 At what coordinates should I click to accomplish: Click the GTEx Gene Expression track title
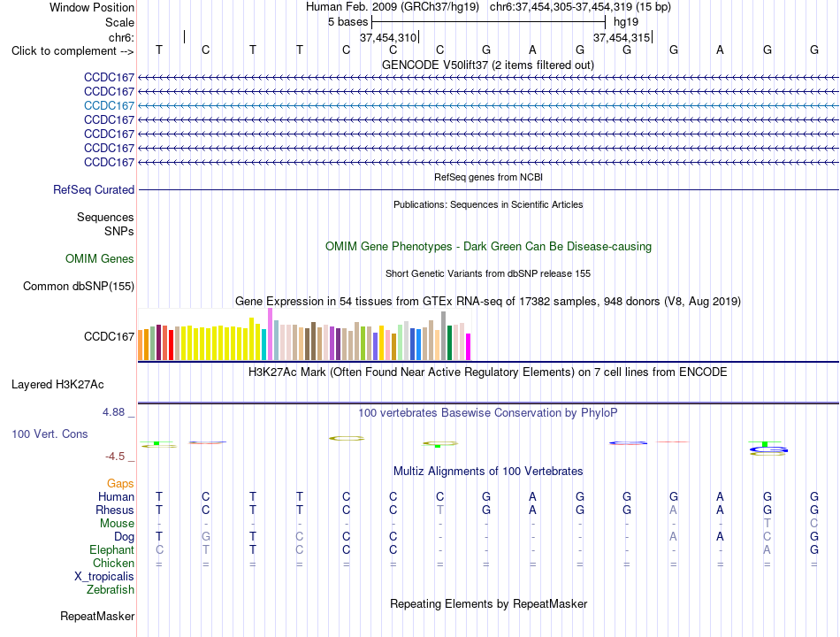(488, 302)
